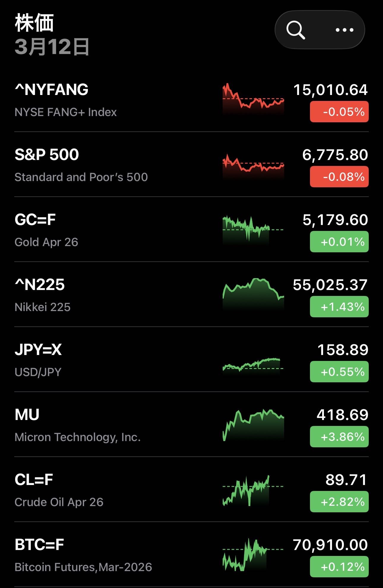Open the NYFANG sparkline chart
Screen dimensions: 383x588
click(253, 99)
